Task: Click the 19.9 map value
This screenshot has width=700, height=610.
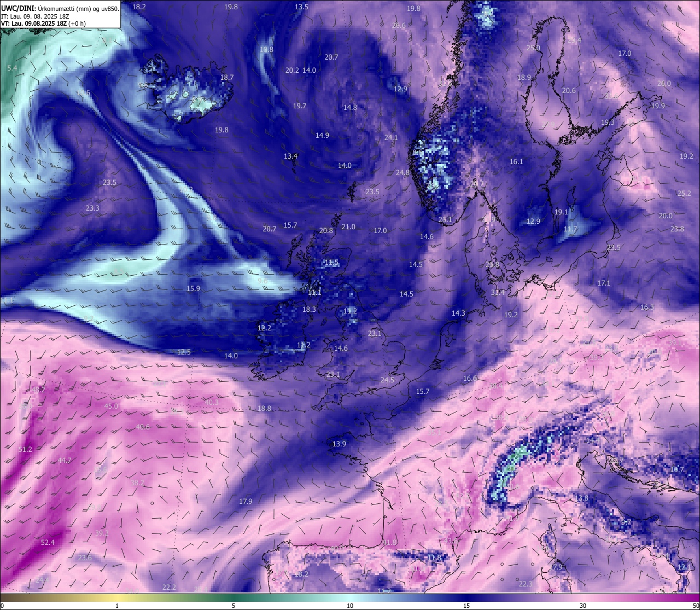Action: click(658, 106)
